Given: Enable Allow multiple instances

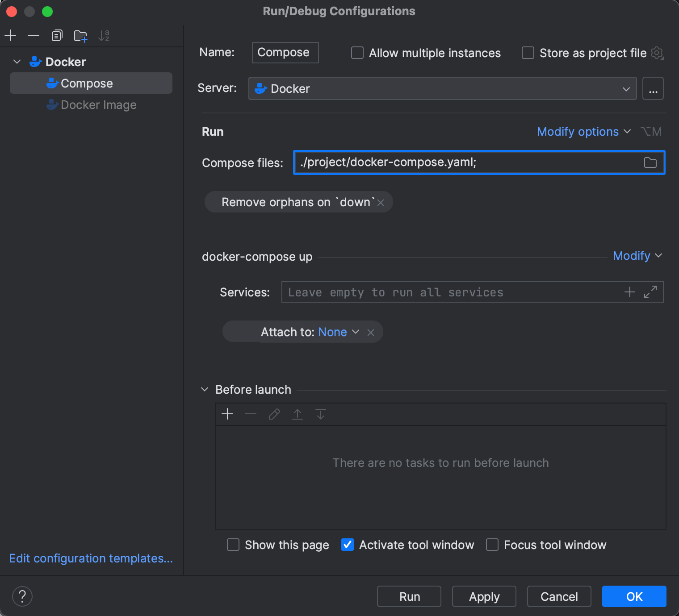Looking at the screenshot, I should pyautogui.click(x=357, y=53).
